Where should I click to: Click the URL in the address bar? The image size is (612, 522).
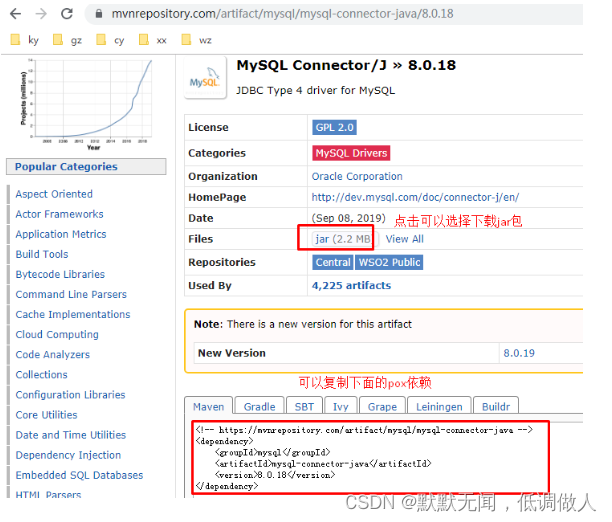point(282,14)
